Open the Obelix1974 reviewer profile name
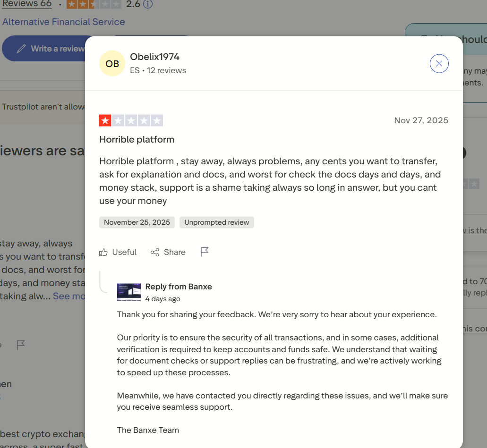 point(154,57)
